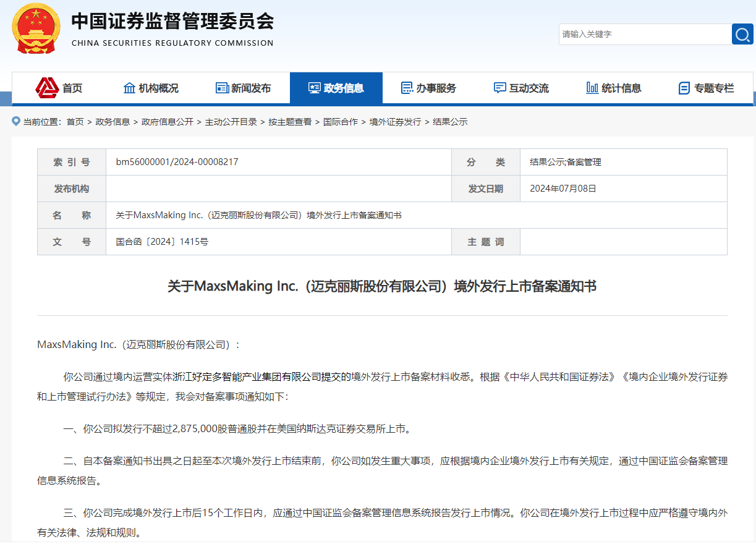Click the paragraph starting with 二、自本备案通知书

[382, 470]
